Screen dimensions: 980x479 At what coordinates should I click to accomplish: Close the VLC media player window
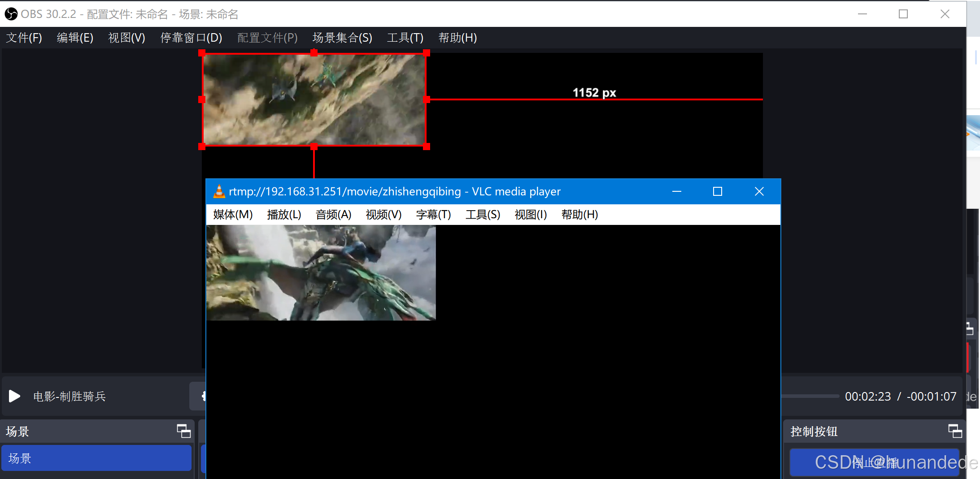759,191
